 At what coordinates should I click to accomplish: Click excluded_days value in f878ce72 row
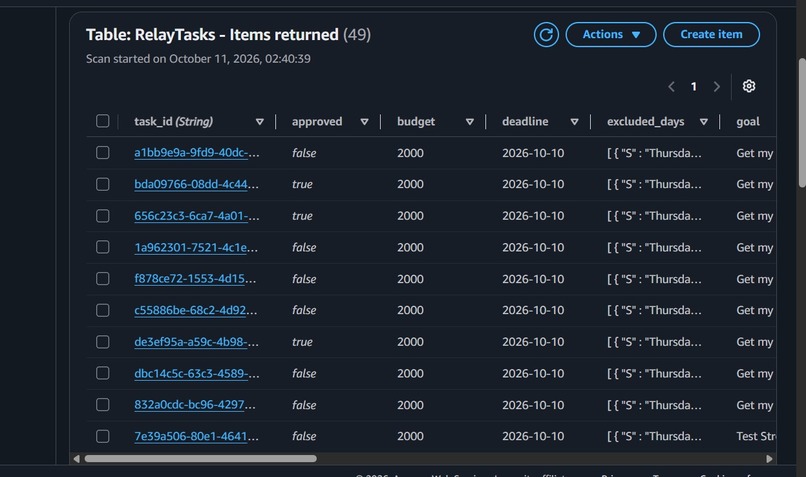click(654, 279)
